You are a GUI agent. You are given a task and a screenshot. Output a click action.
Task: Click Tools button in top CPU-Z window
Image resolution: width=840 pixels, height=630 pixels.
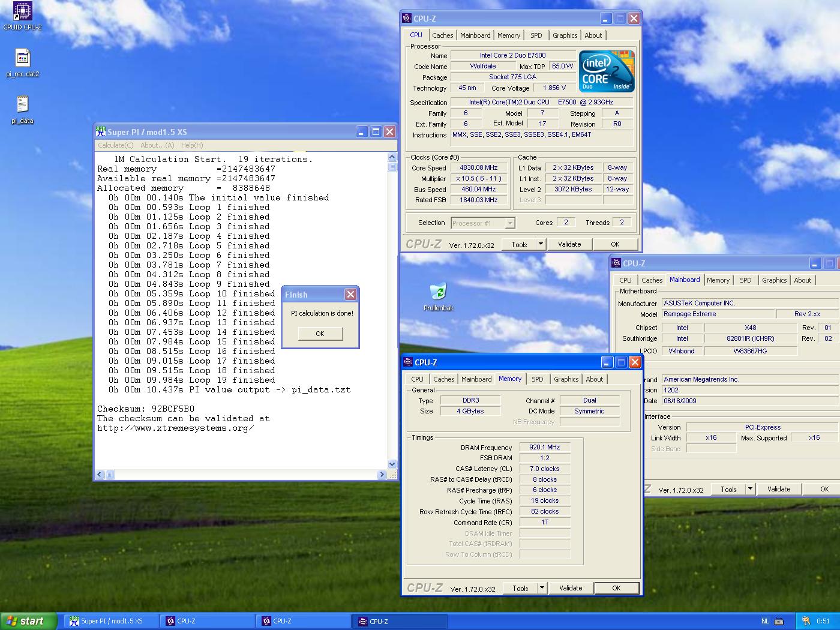pyautogui.click(x=519, y=244)
